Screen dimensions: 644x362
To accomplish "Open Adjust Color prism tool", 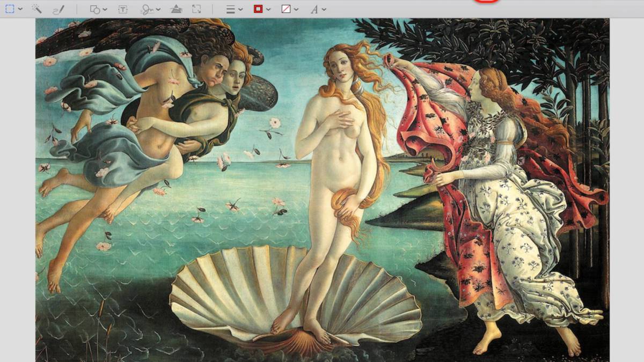I will [176, 9].
